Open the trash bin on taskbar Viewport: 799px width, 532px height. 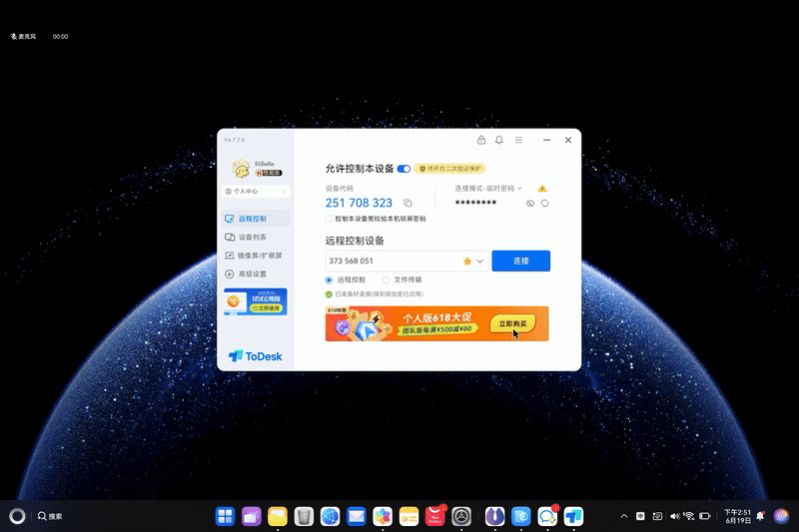[304, 516]
